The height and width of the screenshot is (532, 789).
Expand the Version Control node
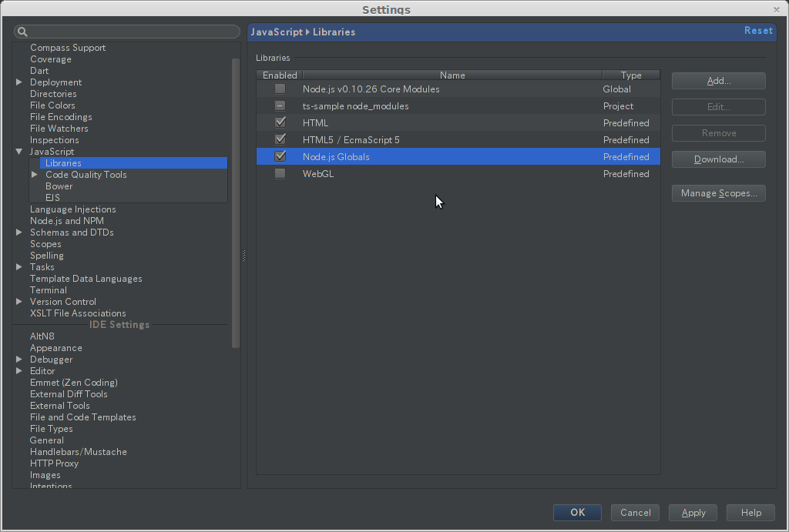19,302
